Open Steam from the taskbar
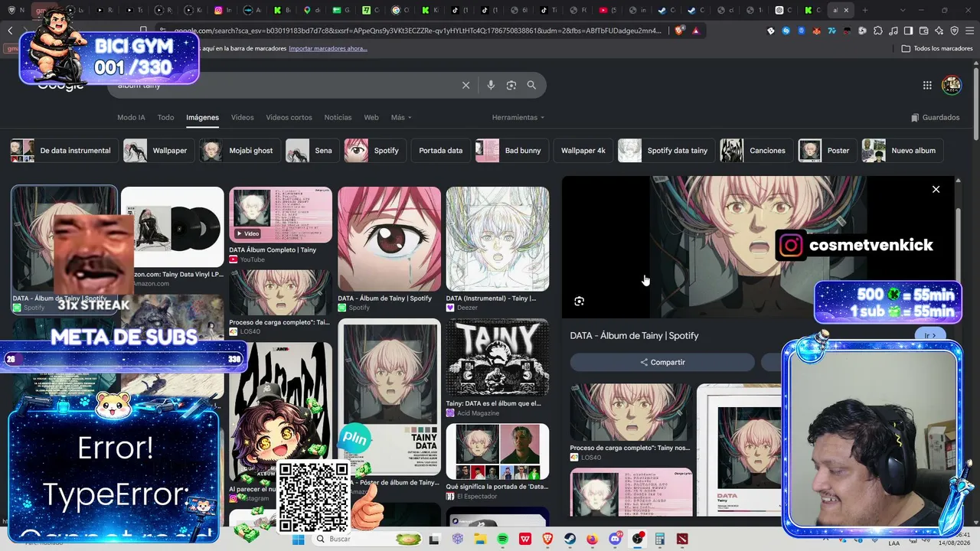 coord(570,539)
